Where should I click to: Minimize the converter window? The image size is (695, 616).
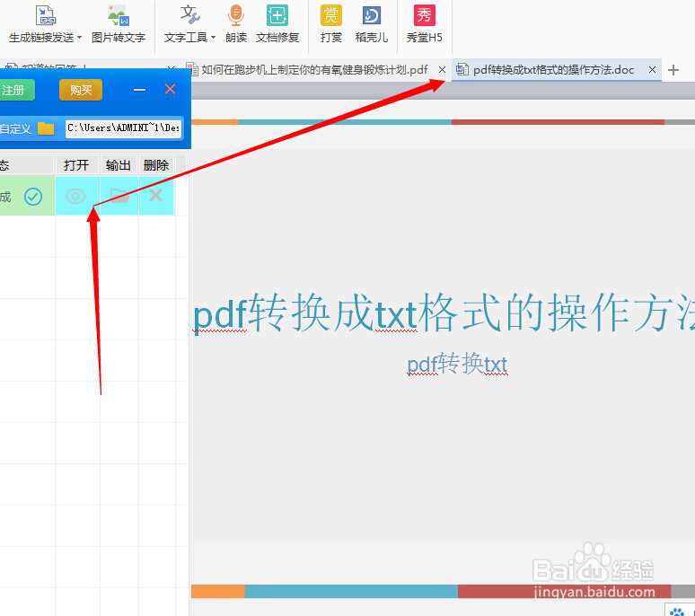coord(139,90)
